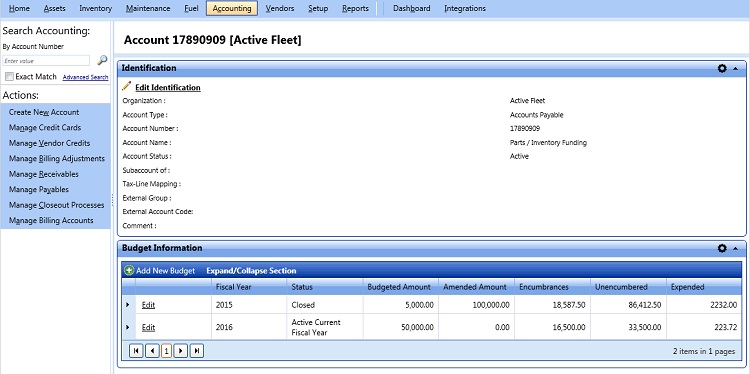Open the Identification panel gear settings
Screen dimensions: 750x374
(722, 68)
